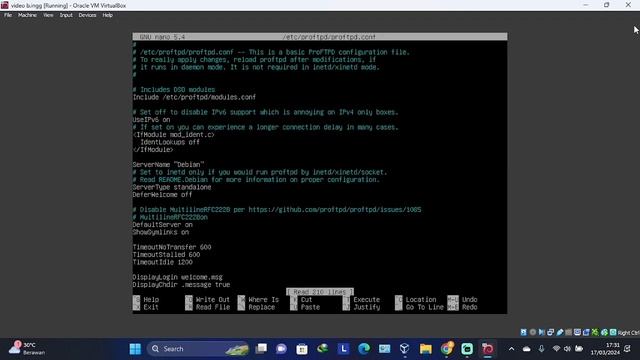Open the teal app icon in taskbar
This screenshot has height=360, width=640.
[467, 349]
